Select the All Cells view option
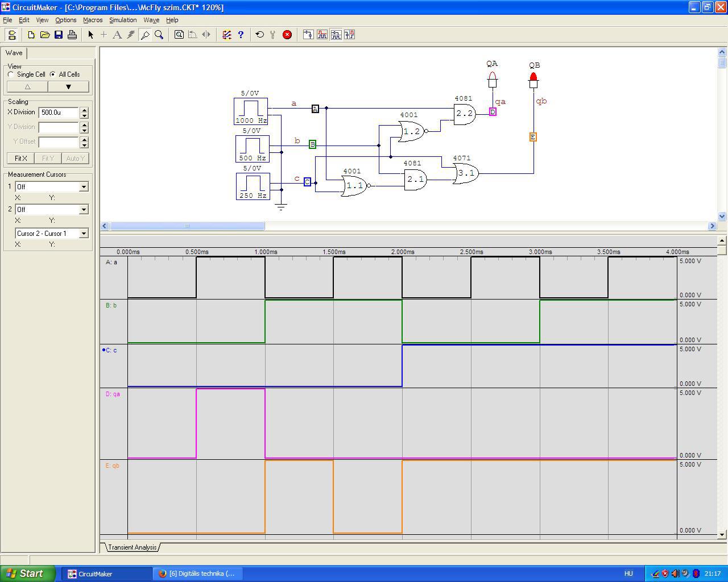This screenshot has width=728, height=582. point(53,74)
